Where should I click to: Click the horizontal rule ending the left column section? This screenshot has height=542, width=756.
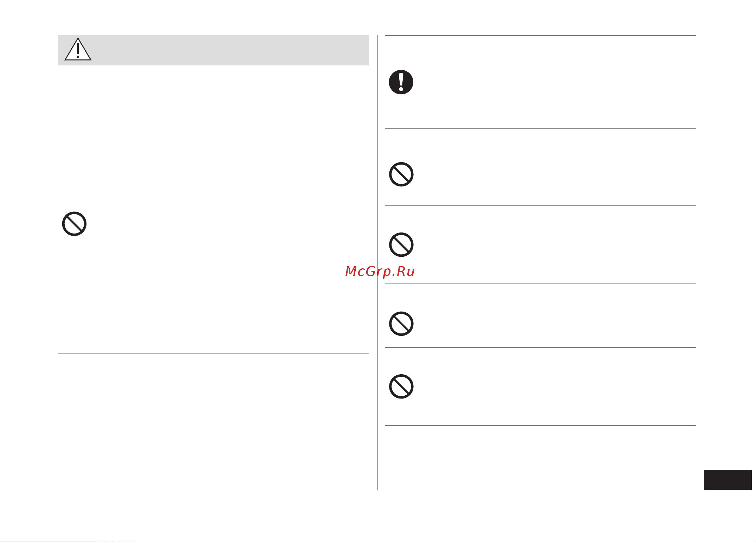[x=213, y=354]
